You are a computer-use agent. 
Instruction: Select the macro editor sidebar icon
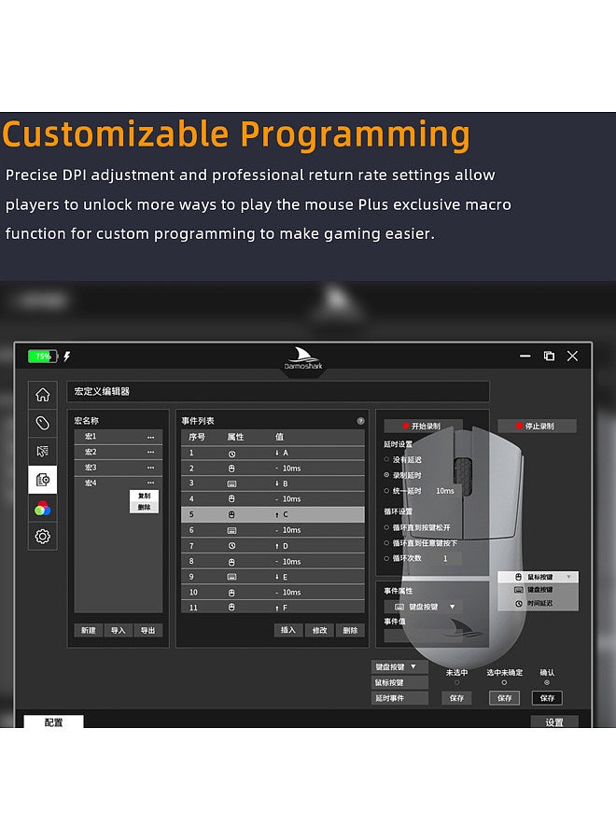tap(43, 480)
